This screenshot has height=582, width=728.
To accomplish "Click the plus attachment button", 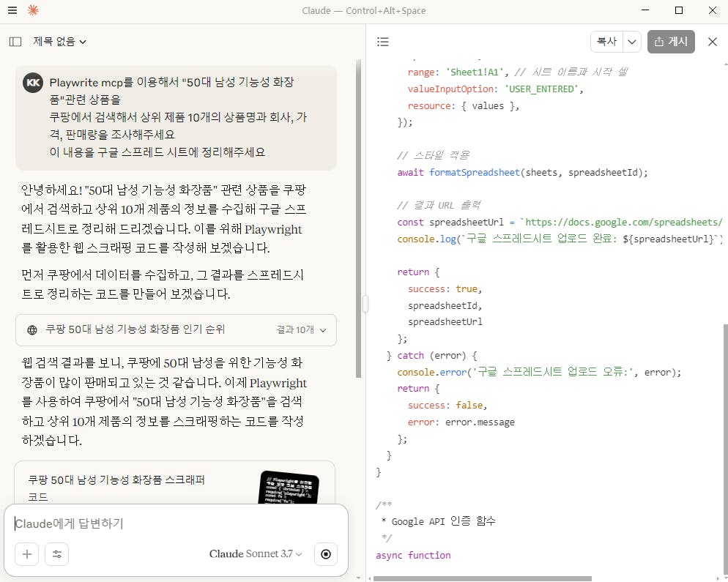I will coord(27,553).
